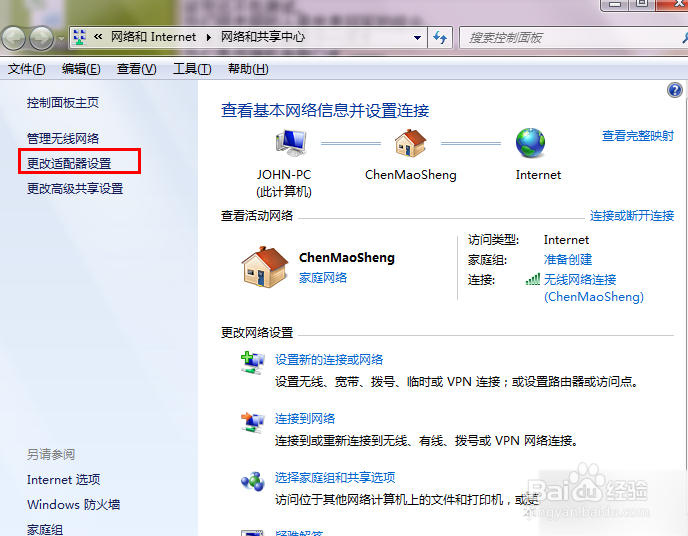The height and width of the screenshot is (536, 688).
Task: Click the large home network house icon
Action: 265,267
